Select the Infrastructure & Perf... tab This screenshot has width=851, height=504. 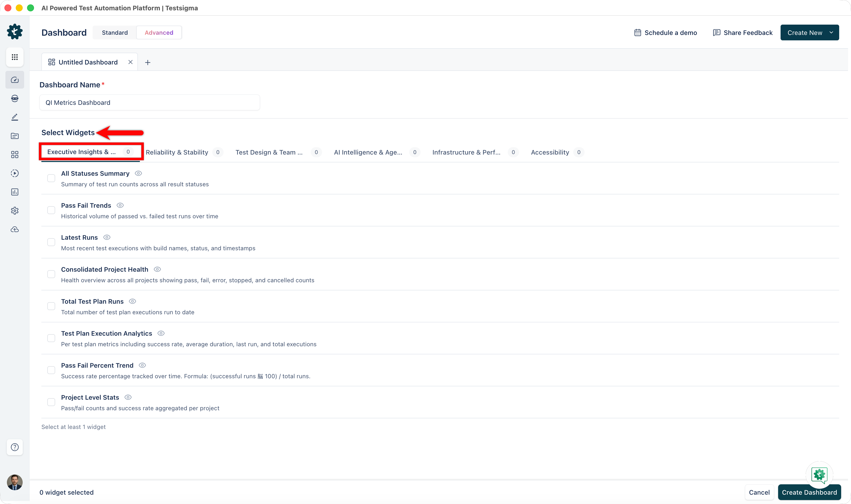pos(475,152)
